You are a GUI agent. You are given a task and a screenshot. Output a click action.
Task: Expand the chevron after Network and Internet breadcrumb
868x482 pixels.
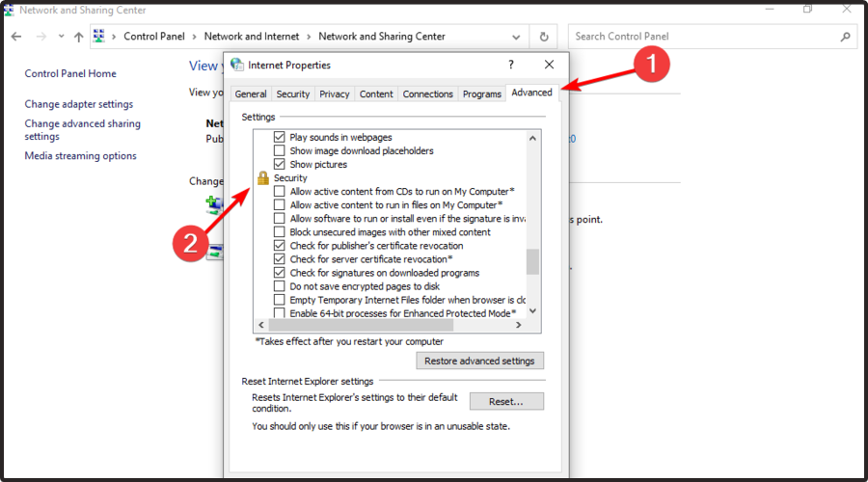309,37
